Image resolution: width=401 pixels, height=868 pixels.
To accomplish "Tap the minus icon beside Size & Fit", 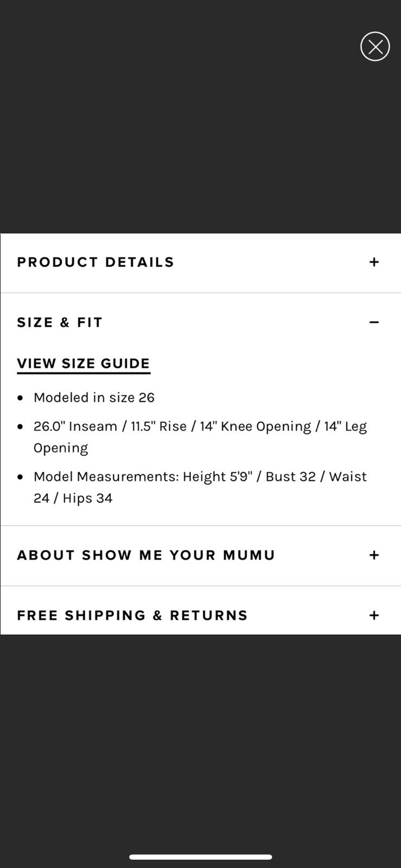I will point(374,322).
